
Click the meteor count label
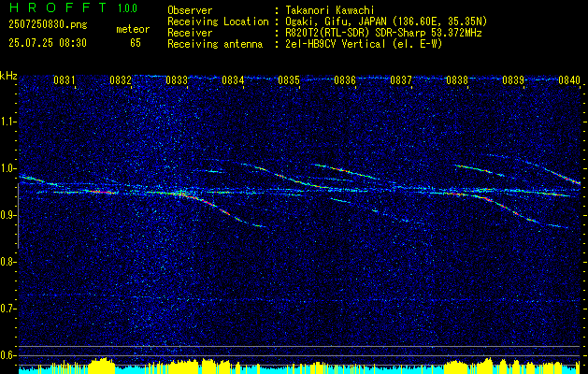tap(133, 29)
